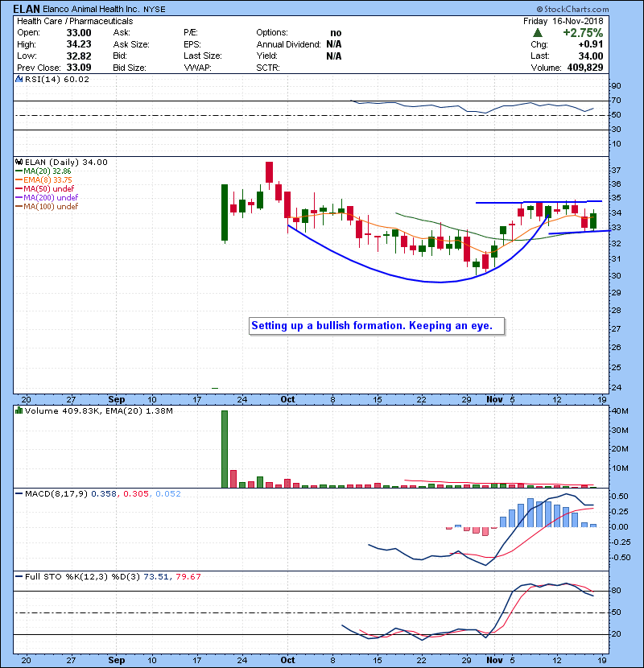Click the 37 tick on the price axis
Image resolution: width=644 pixels, height=668 pixels.
tap(616, 171)
